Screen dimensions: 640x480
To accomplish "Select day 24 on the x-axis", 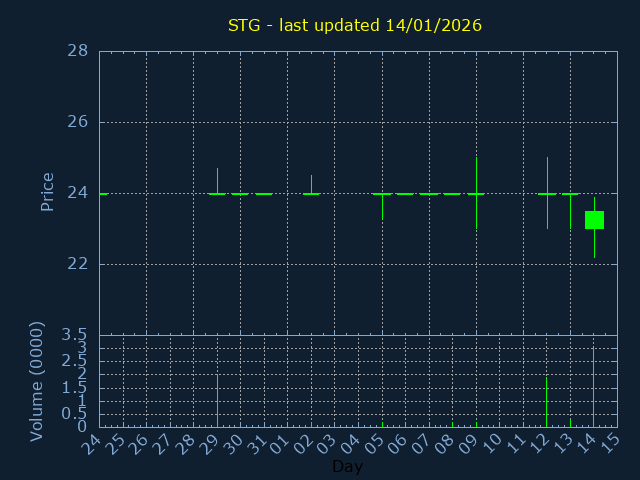I will tap(92, 444).
